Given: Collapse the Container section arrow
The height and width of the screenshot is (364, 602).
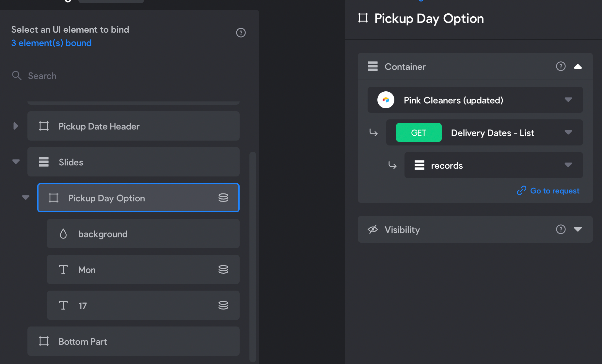Looking at the screenshot, I should (578, 67).
